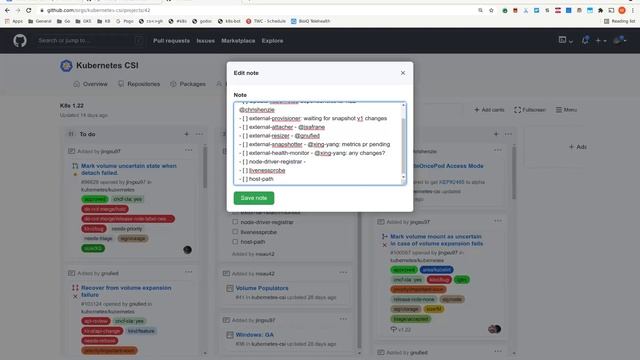Add a card to the To do column
The height and width of the screenshot is (360, 640).
pyautogui.click(x=187, y=134)
